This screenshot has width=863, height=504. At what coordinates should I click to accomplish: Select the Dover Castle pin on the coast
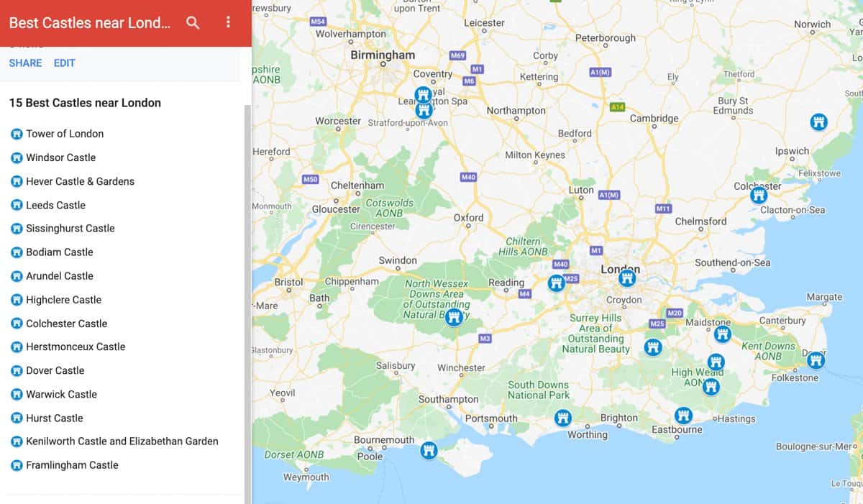tap(816, 359)
